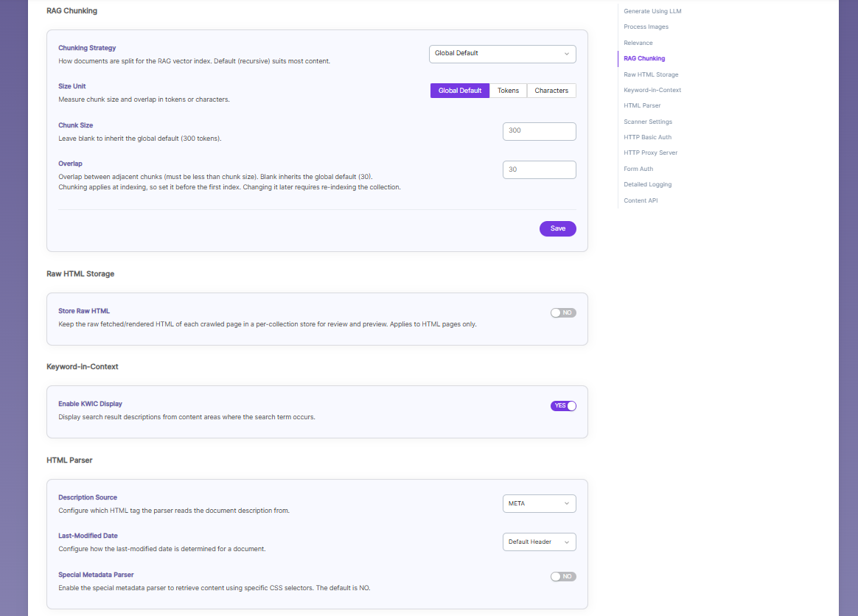Navigate to Relevance section link
The width and height of the screenshot is (858, 616).
tap(638, 43)
